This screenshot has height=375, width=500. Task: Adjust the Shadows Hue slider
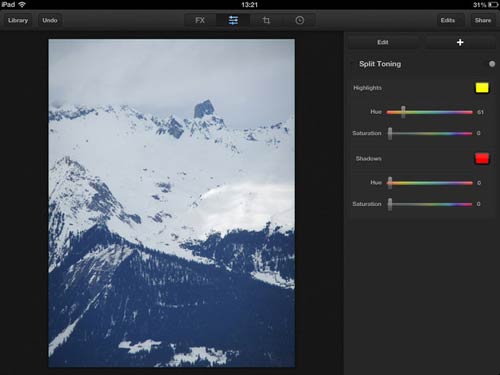pos(429,183)
